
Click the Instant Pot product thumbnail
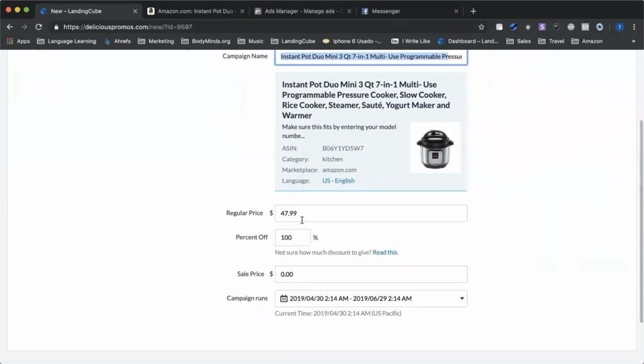point(435,148)
